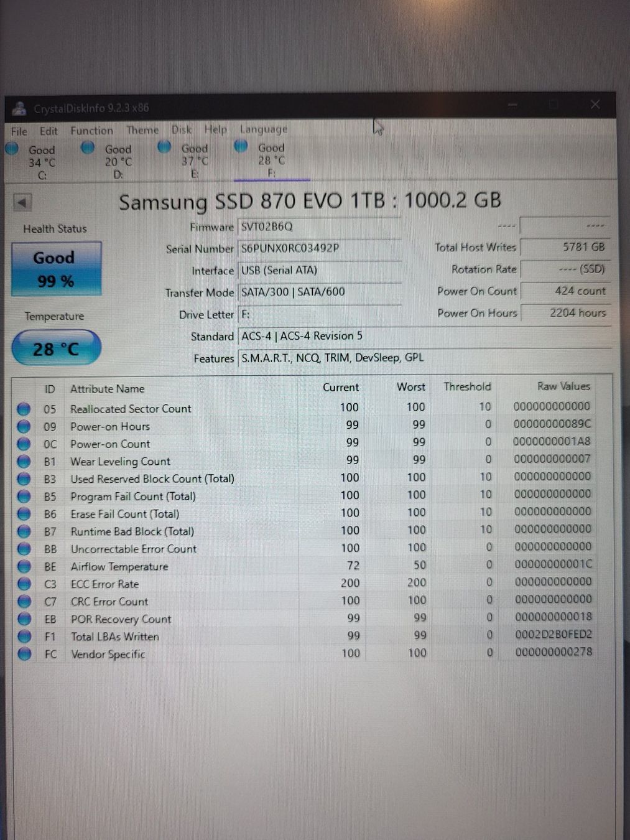Click the 28°C temperature button
The image size is (630, 840).
[x=56, y=348]
